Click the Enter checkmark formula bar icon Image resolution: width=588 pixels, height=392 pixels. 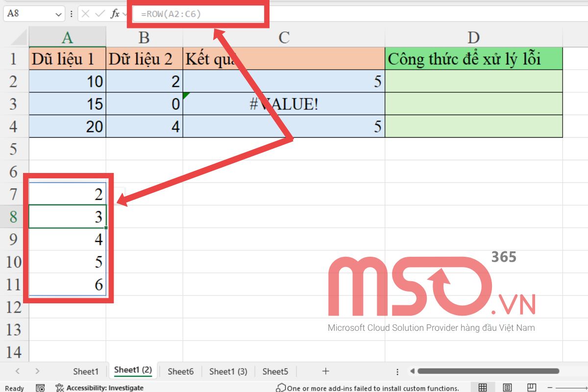(x=100, y=14)
